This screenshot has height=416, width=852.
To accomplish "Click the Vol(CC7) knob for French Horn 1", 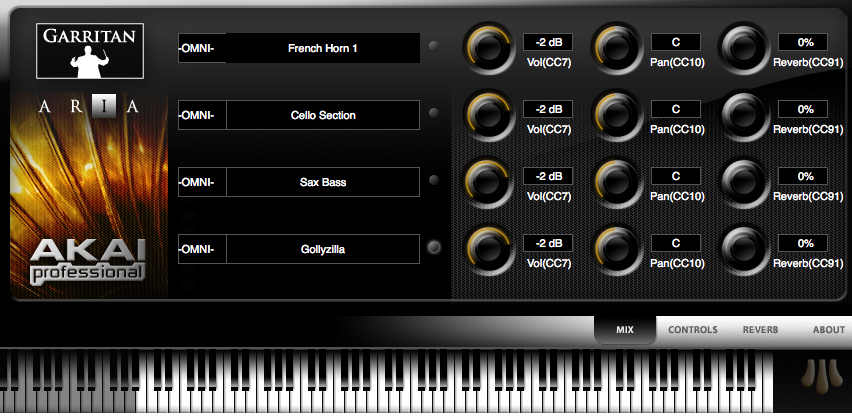I will 488,48.
